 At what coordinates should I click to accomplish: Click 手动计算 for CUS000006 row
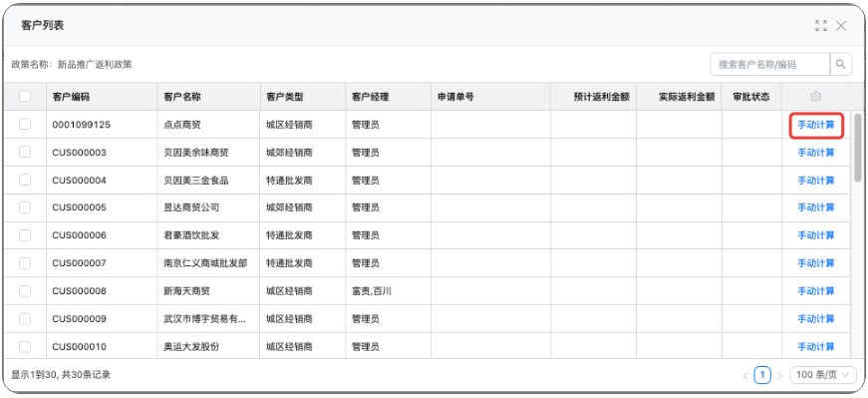coord(816,235)
